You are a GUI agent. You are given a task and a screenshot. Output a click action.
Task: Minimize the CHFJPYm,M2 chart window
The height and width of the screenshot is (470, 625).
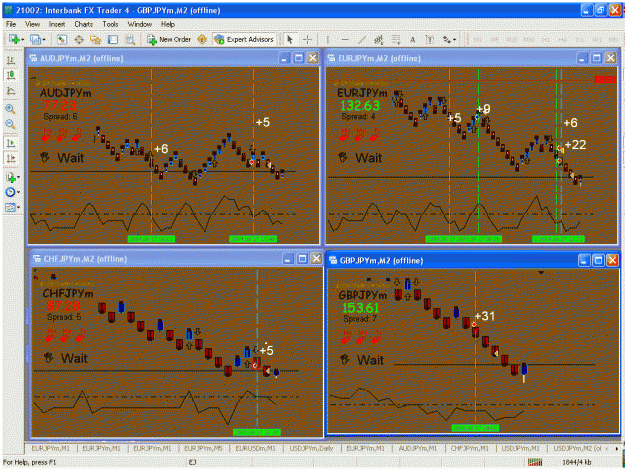[288, 259]
